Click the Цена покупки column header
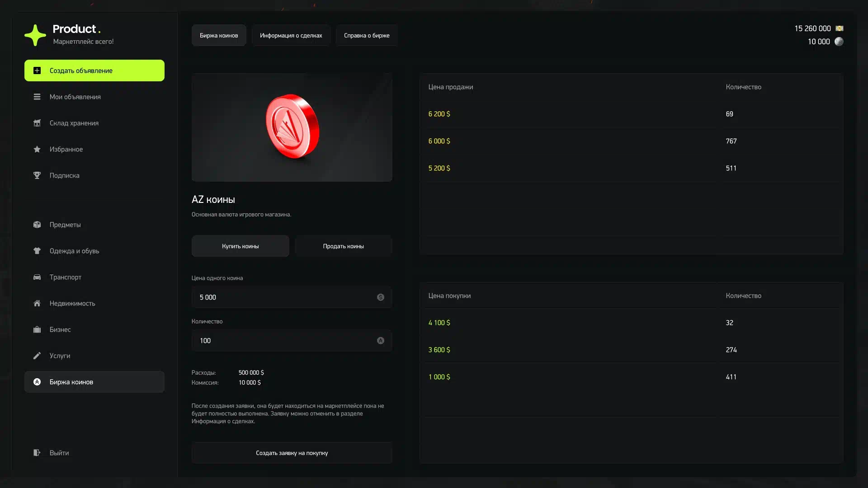 click(449, 296)
